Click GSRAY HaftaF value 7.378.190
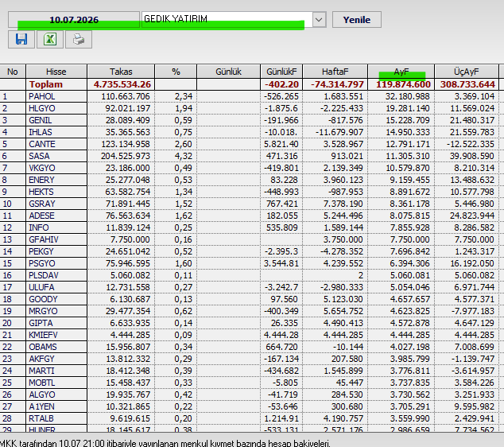The image size is (504, 447). click(x=343, y=204)
